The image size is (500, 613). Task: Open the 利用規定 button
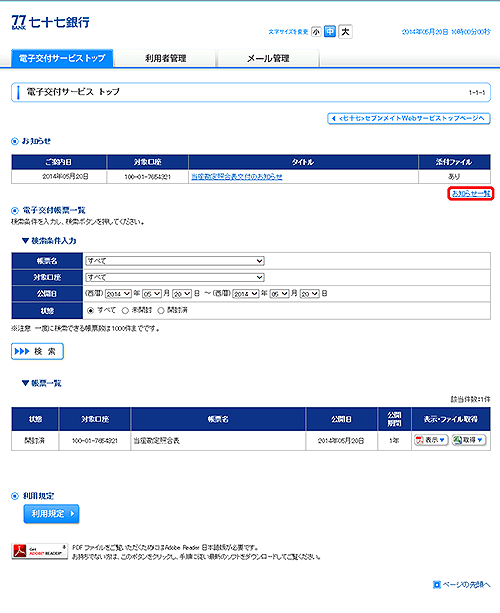pyautogui.click(x=51, y=514)
